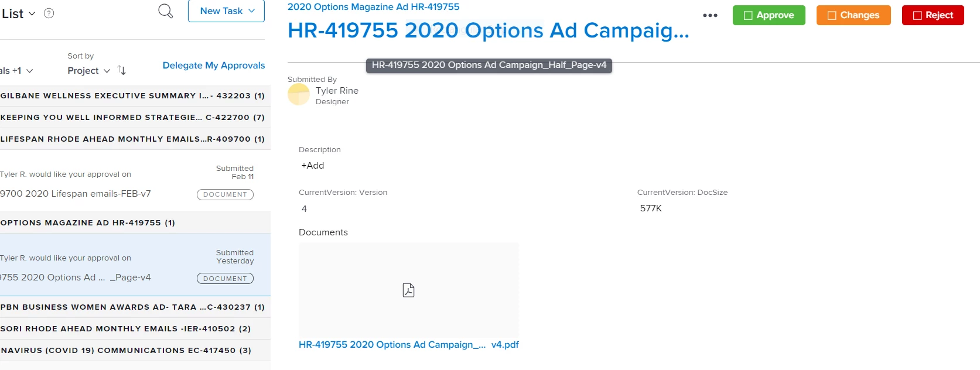Click the help question mark icon
Image resolution: width=980 pixels, height=370 pixels.
49,13
